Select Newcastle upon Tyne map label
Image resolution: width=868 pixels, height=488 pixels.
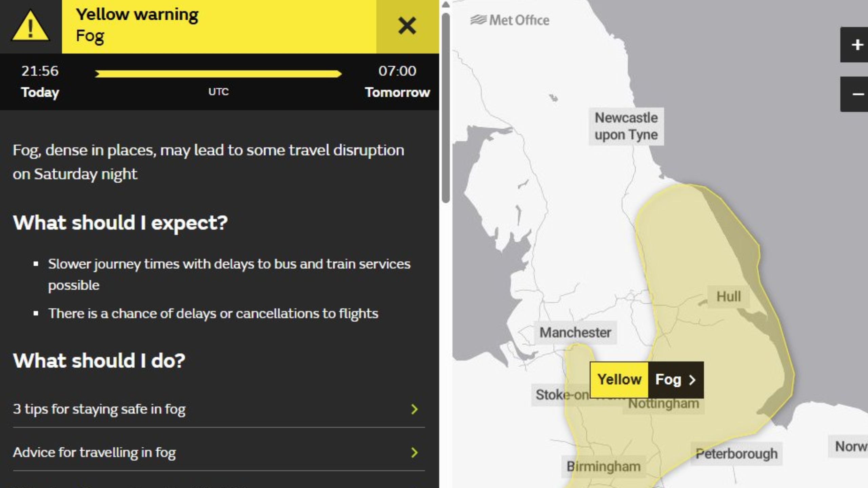[626, 126]
